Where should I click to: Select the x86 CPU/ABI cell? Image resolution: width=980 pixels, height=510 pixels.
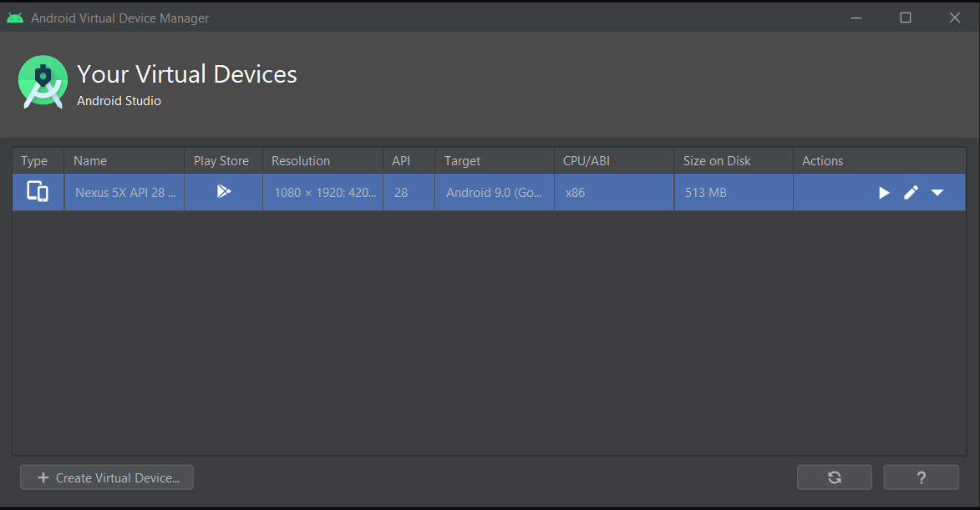point(614,192)
